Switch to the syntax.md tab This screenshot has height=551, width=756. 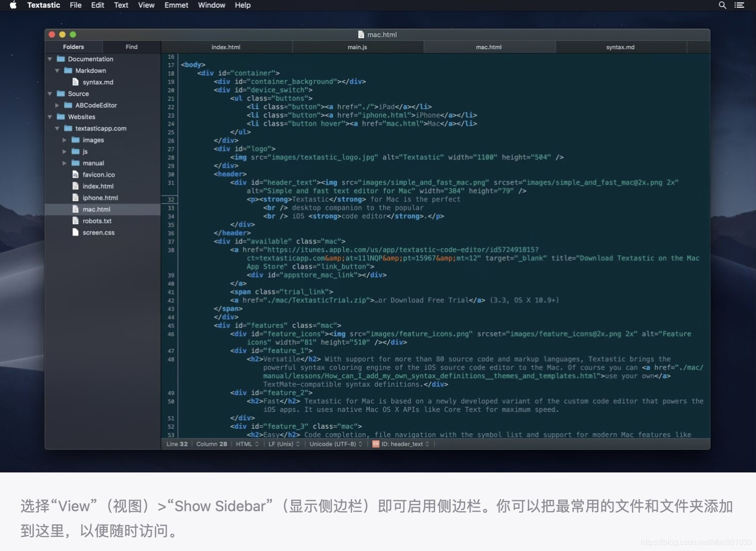pos(620,47)
